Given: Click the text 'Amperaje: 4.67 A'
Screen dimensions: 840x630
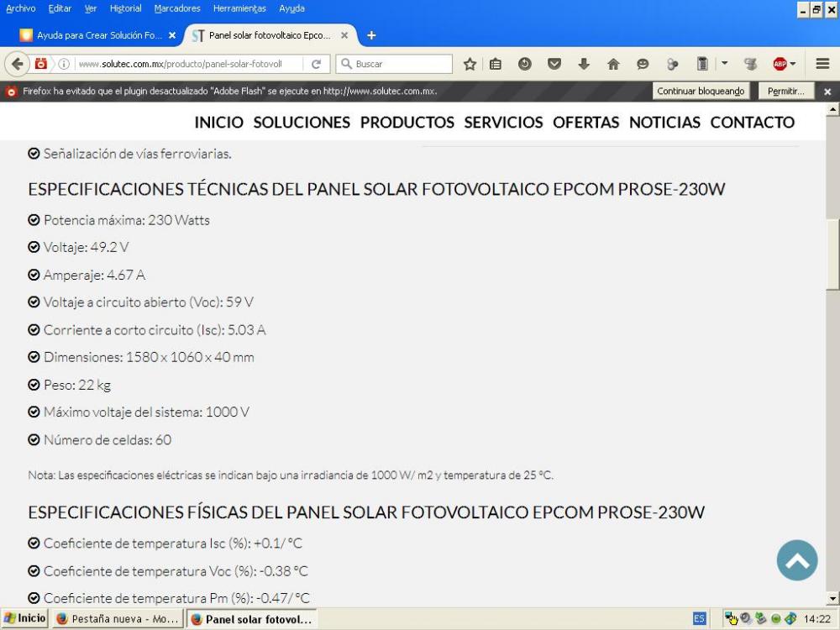Looking at the screenshot, I should [x=94, y=275].
